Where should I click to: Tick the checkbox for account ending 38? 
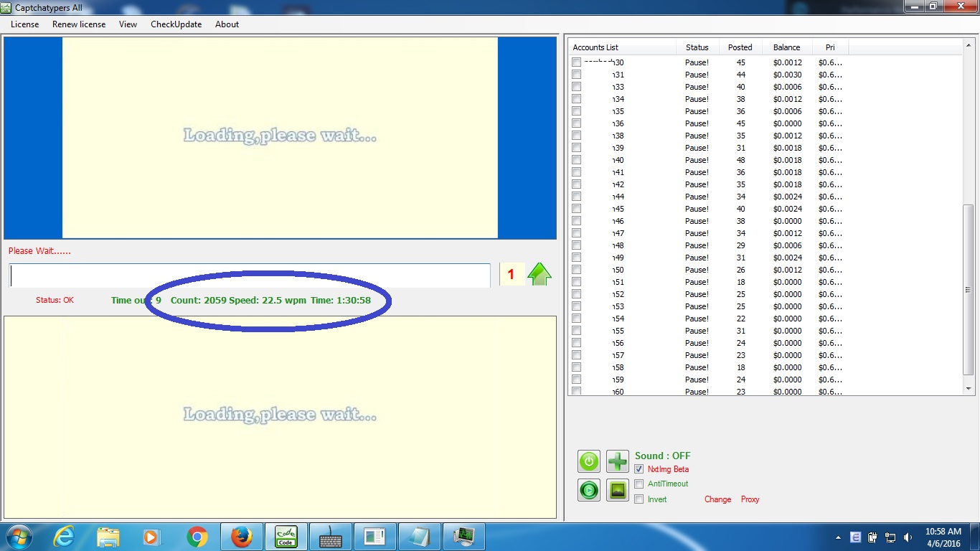click(x=576, y=136)
